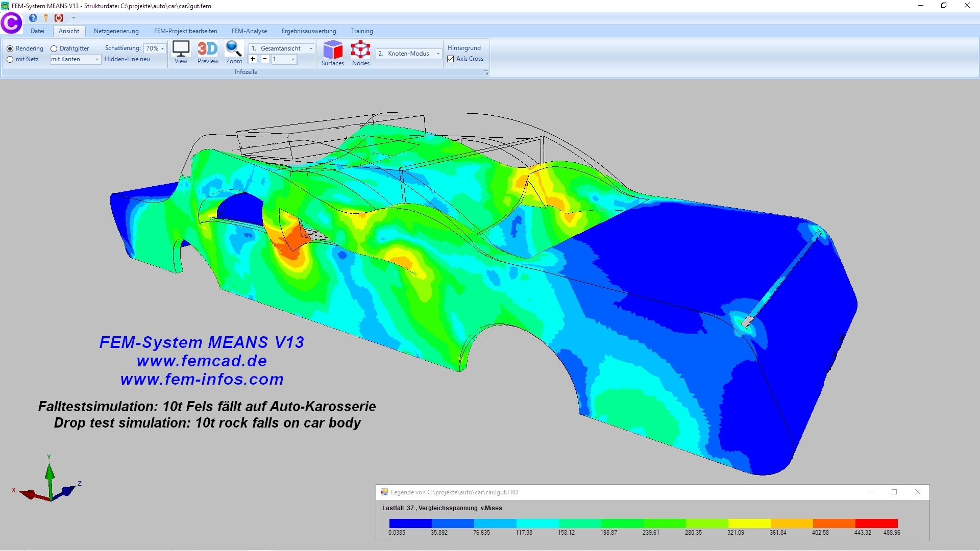The image size is (980, 551).
Task: Open the Knoten-Modus dropdown
Action: pyautogui.click(x=437, y=54)
